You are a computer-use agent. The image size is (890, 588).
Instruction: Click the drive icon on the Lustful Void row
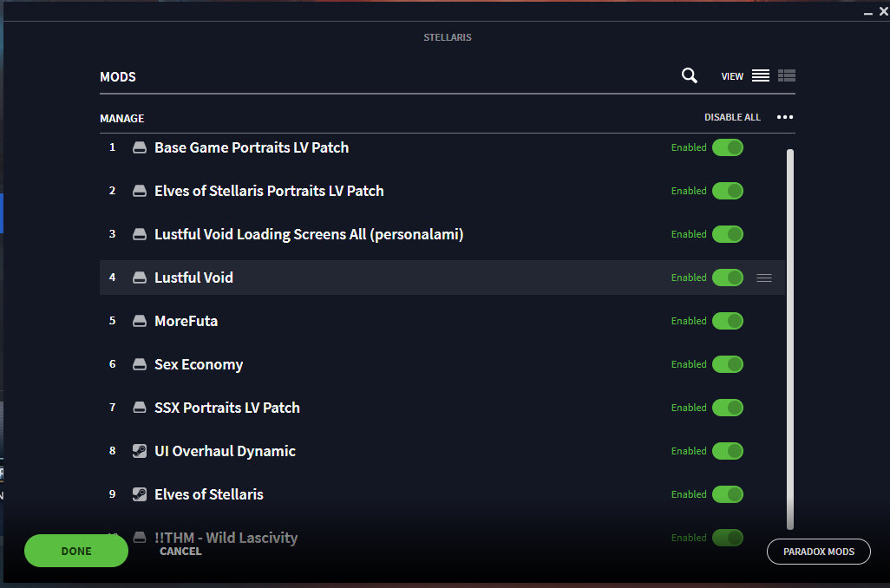tap(140, 278)
